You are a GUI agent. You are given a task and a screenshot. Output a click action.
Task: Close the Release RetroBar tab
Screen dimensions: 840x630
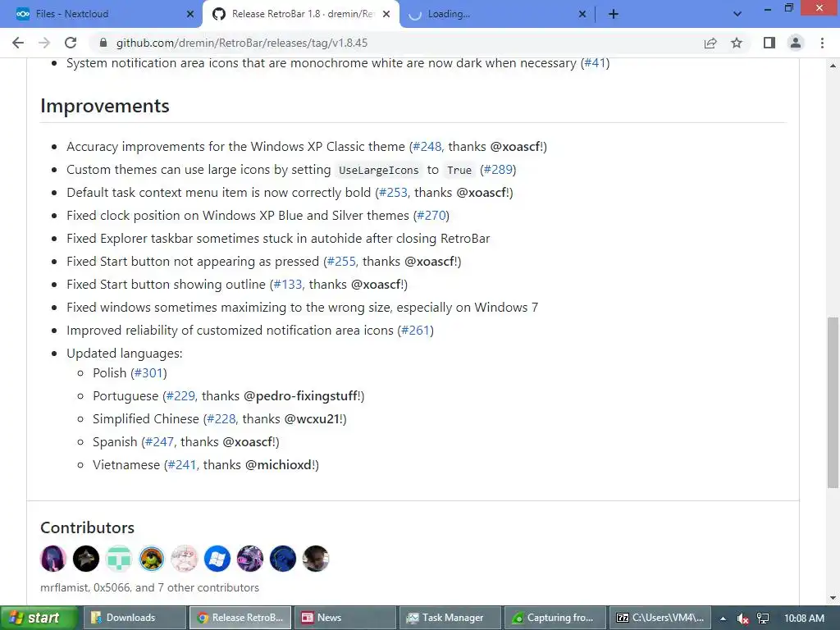point(386,15)
